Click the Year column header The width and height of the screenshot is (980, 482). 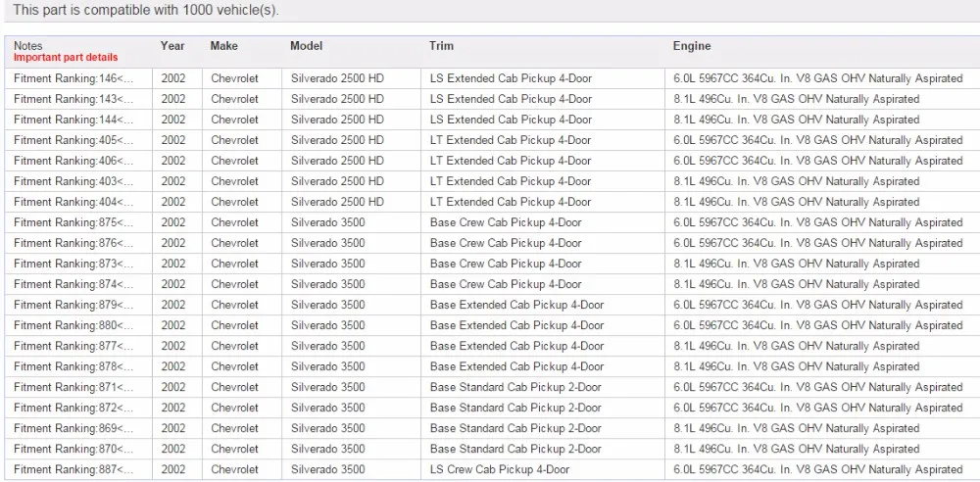click(x=172, y=46)
